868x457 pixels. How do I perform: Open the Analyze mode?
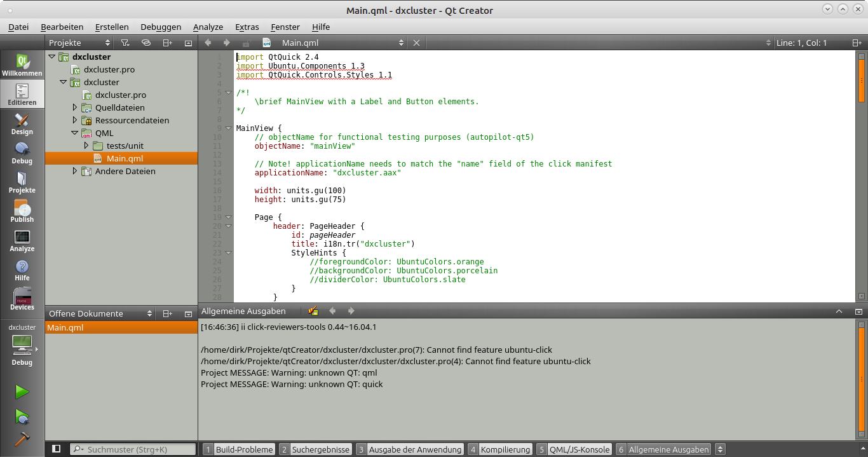22,241
